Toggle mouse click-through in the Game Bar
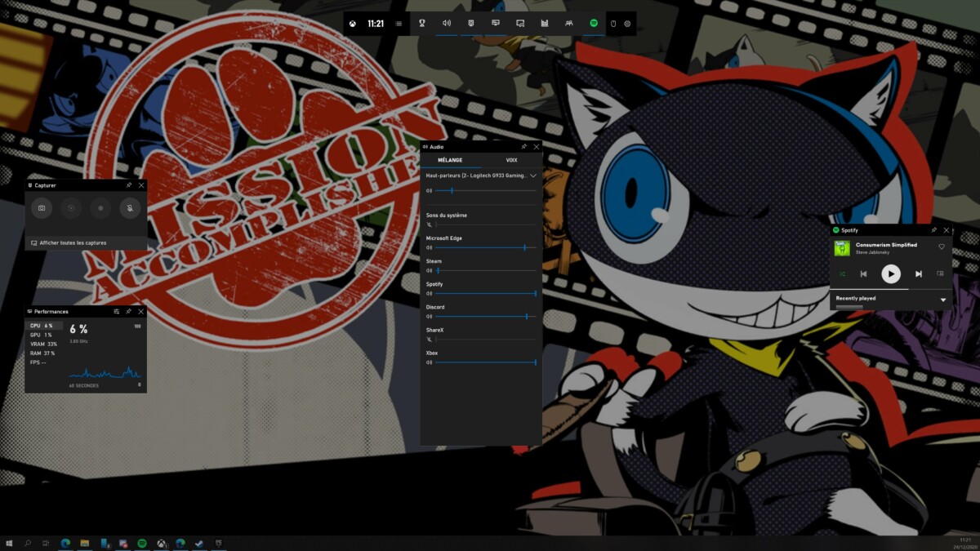The width and height of the screenshot is (980, 551). click(614, 24)
